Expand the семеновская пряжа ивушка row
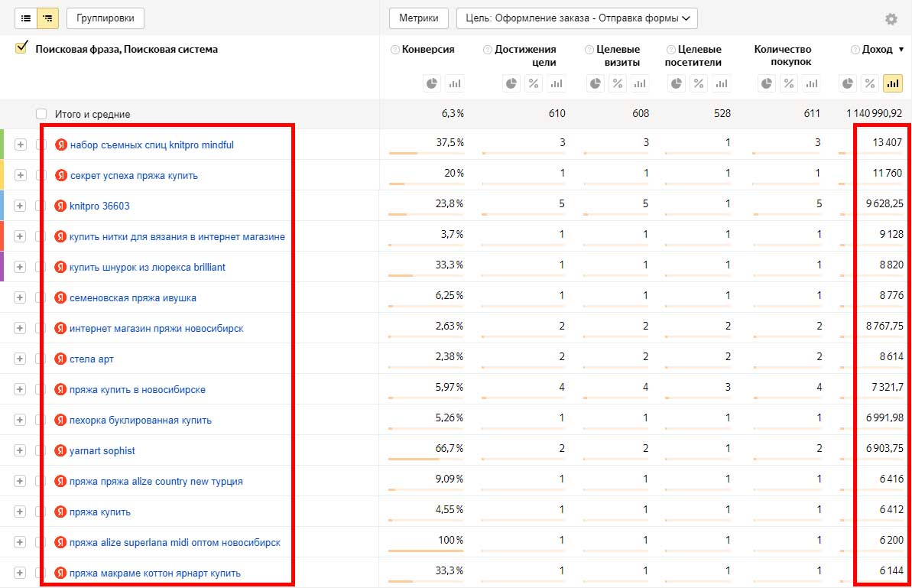The width and height of the screenshot is (912, 588). coord(20,297)
